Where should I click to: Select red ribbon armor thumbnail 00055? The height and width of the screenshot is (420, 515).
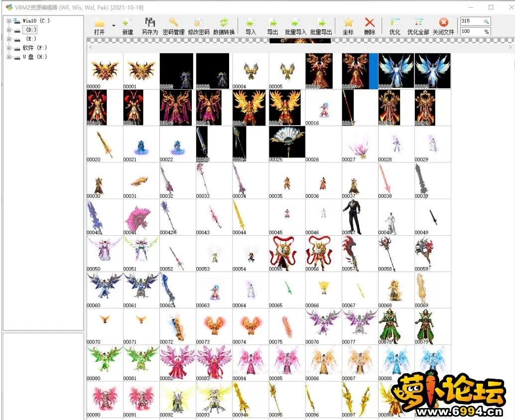point(287,254)
